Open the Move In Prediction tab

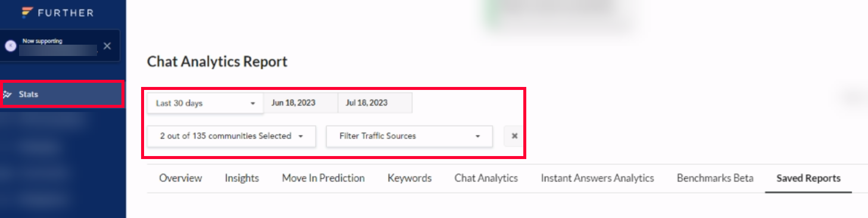point(323,178)
